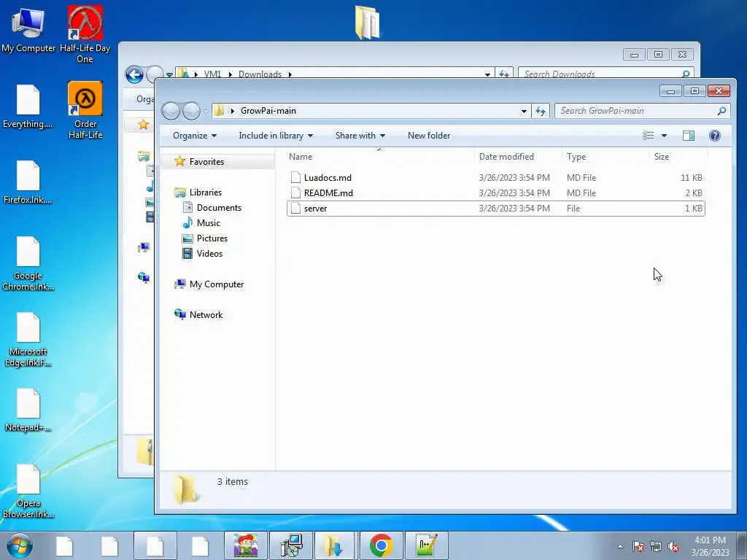
Task: Switch to Explorer folder taskbar button
Action: pyautogui.click(x=334, y=545)
